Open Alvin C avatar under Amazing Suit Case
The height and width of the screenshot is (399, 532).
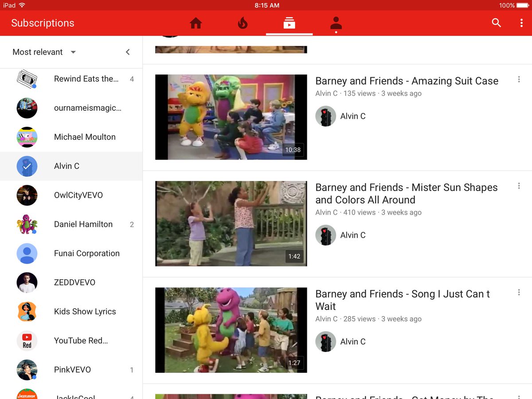pyautogui.click(x=326, y=116)
